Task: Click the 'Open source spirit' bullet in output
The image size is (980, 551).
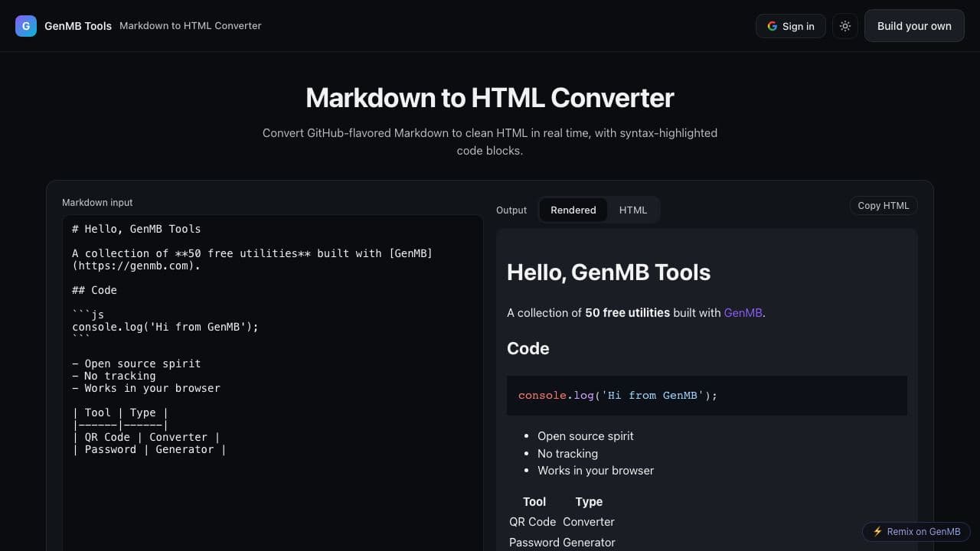Action: point(586,436)
